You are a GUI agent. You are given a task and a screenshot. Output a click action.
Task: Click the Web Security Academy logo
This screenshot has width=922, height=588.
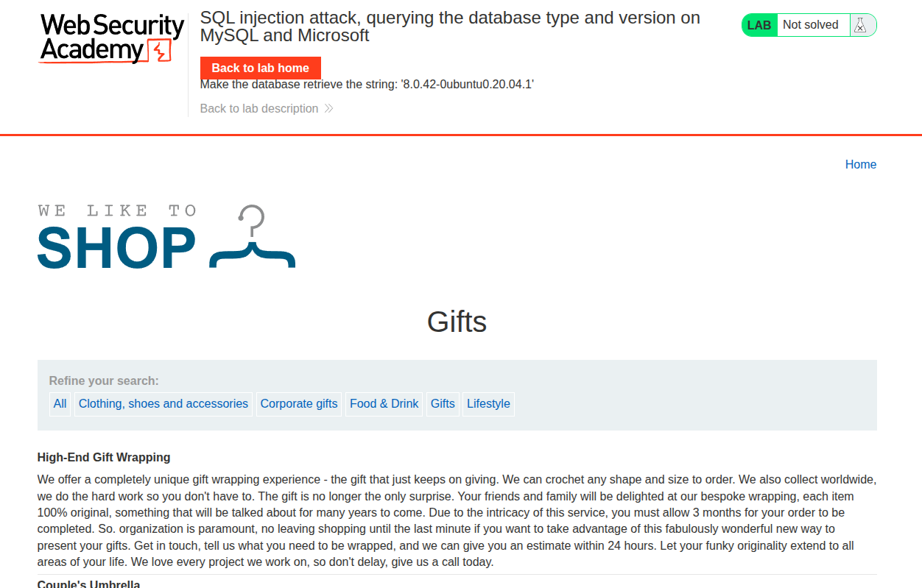112,38
